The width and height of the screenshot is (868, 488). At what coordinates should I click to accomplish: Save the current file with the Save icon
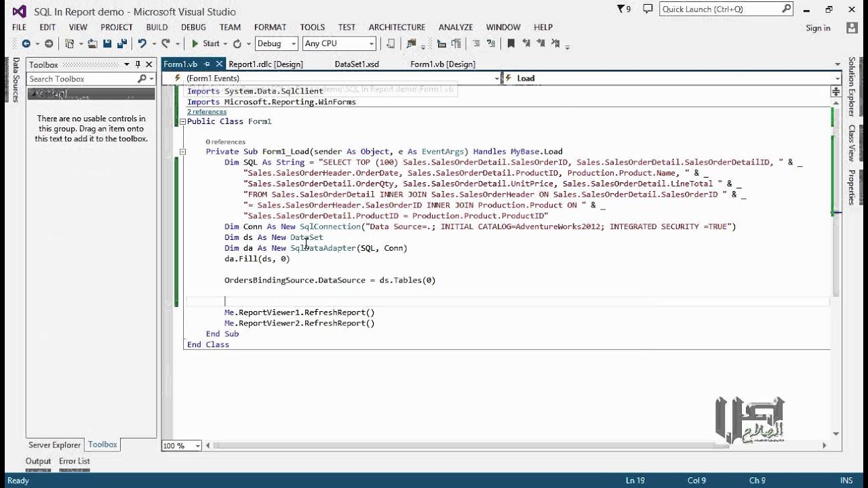pyautogui.click(x=107, y=43)
